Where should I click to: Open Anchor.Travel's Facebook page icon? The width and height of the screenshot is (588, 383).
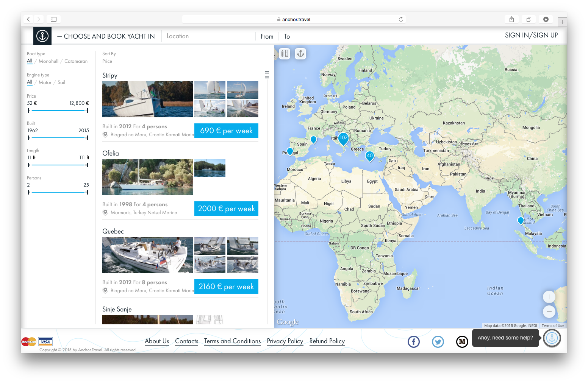413,341
